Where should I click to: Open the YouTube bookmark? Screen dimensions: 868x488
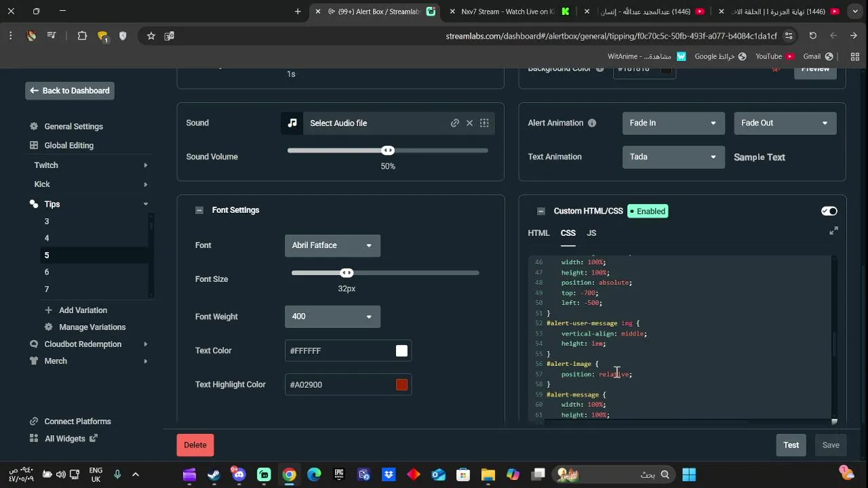(774, 56)
